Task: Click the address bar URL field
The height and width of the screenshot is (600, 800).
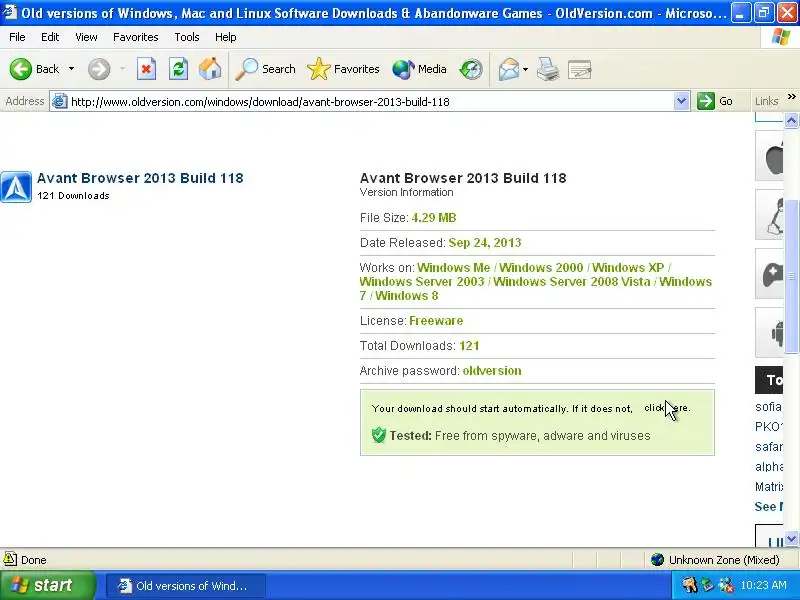Action: (370, 102)
